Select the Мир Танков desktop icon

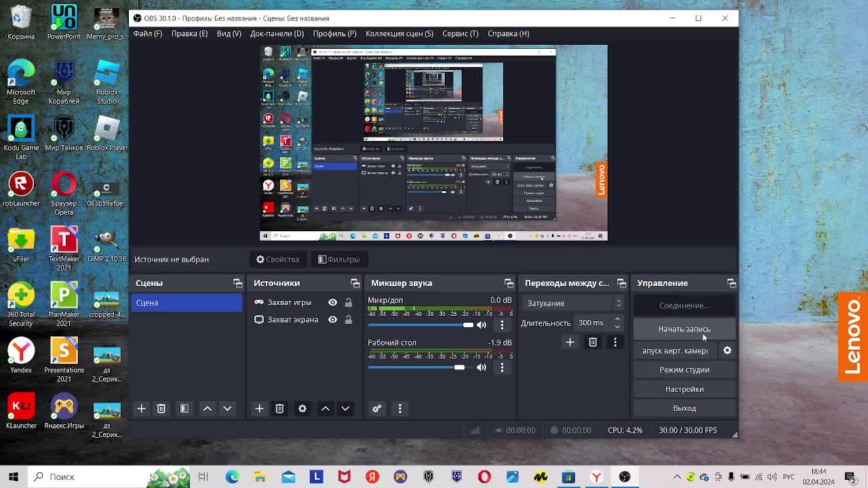64,133
